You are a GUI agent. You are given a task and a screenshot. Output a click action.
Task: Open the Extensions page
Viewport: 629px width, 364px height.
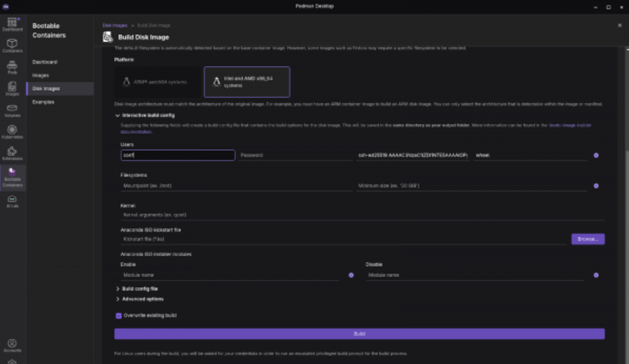point(12,154)
